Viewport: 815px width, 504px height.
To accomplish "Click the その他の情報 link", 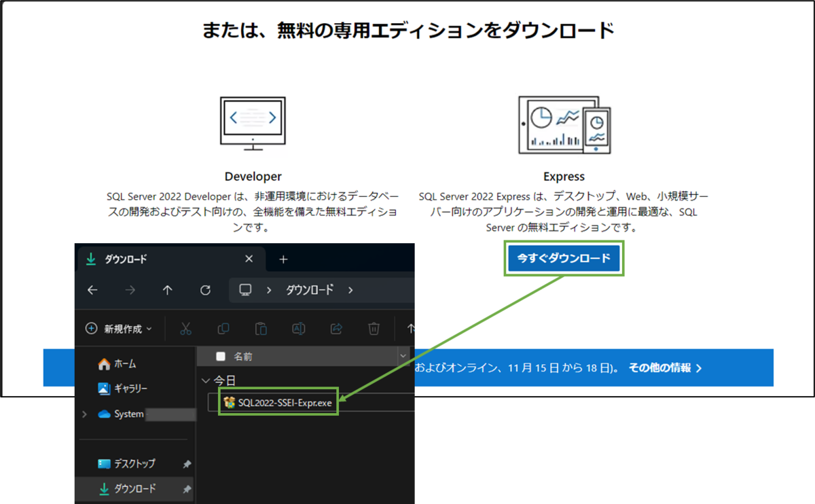I will click(x=665, y=367).
